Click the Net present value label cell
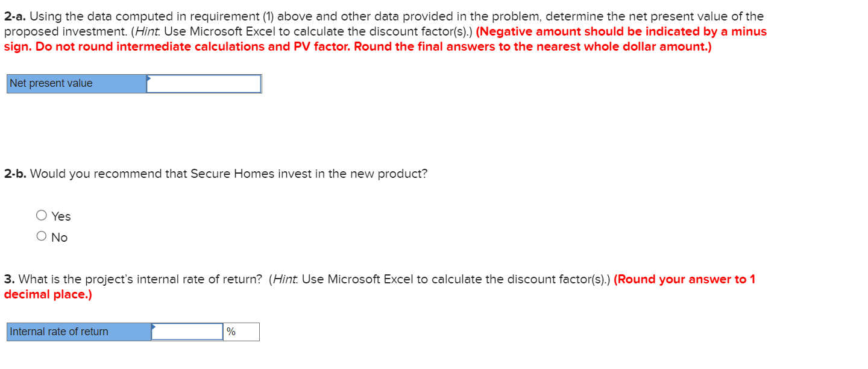 (76, 84)
